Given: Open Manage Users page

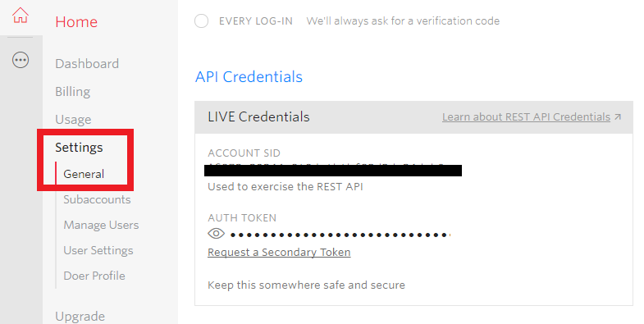Looking at the screenshot, I should (x=101, y=225).
